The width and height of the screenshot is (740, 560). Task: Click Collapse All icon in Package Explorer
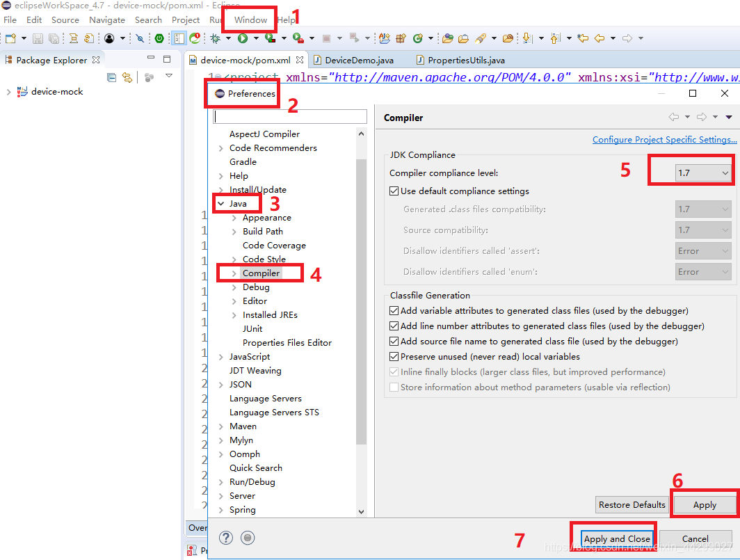tap(111, 77)
